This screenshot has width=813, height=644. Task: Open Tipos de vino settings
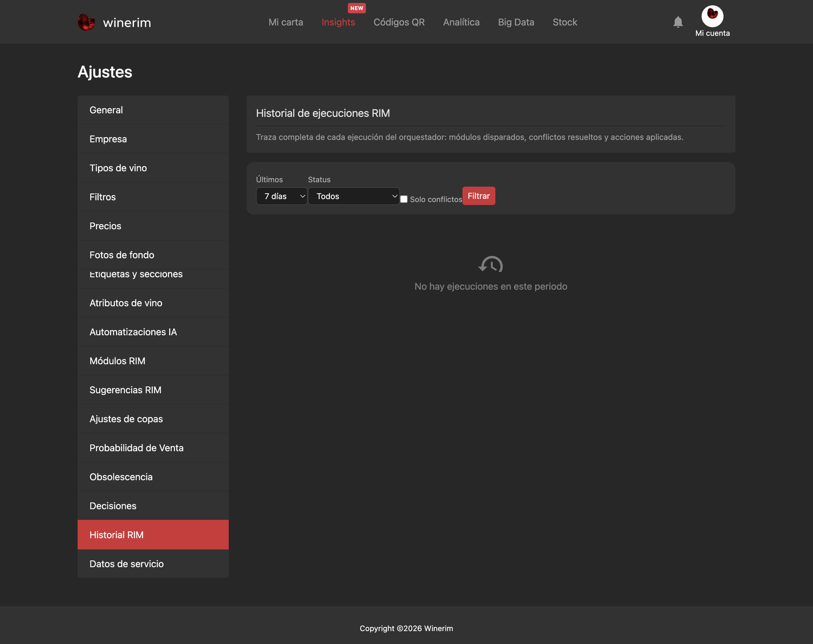pyautogui.click(x=153, y=168)
